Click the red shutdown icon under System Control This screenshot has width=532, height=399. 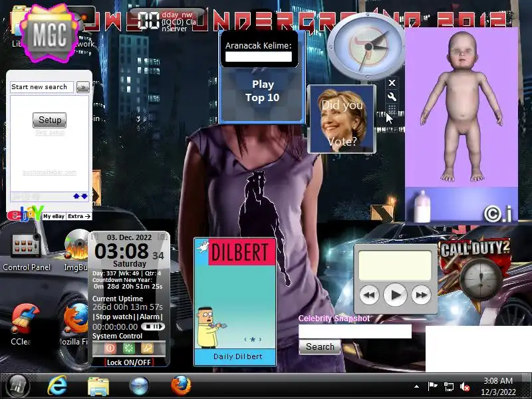110,348
